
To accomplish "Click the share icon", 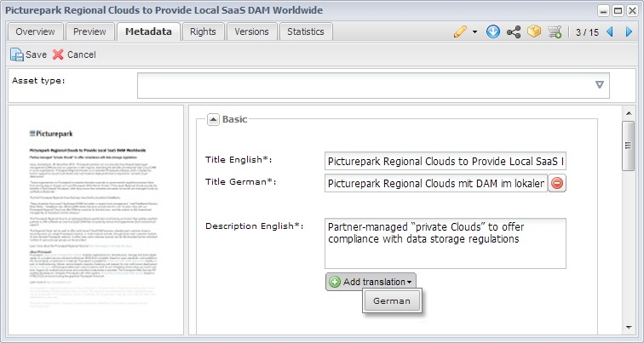I will point(514,31).
